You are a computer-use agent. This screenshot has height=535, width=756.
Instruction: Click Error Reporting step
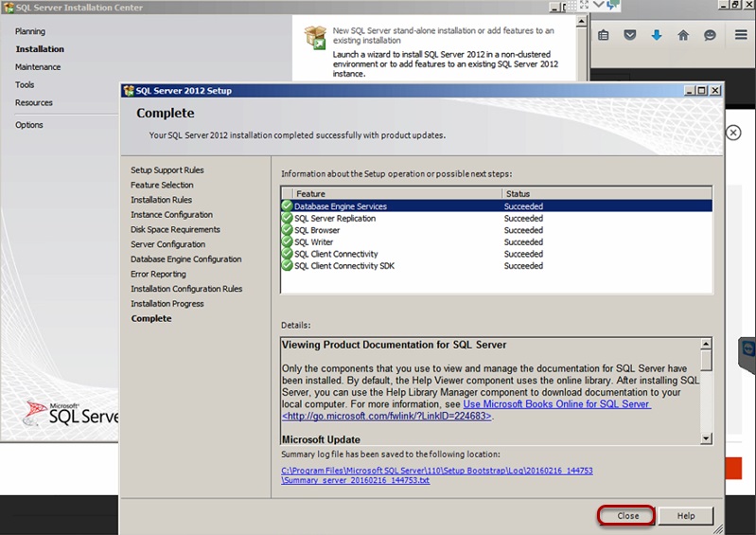point(158,274)
